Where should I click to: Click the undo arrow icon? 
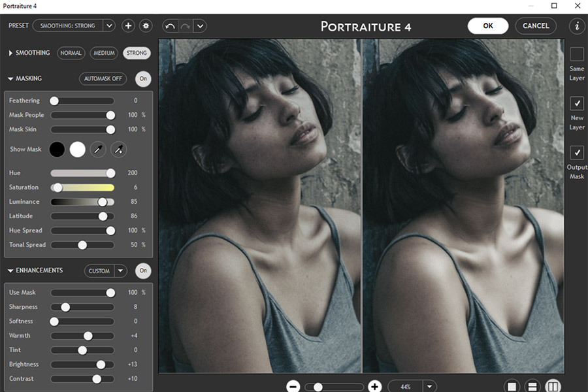[171, 26]
